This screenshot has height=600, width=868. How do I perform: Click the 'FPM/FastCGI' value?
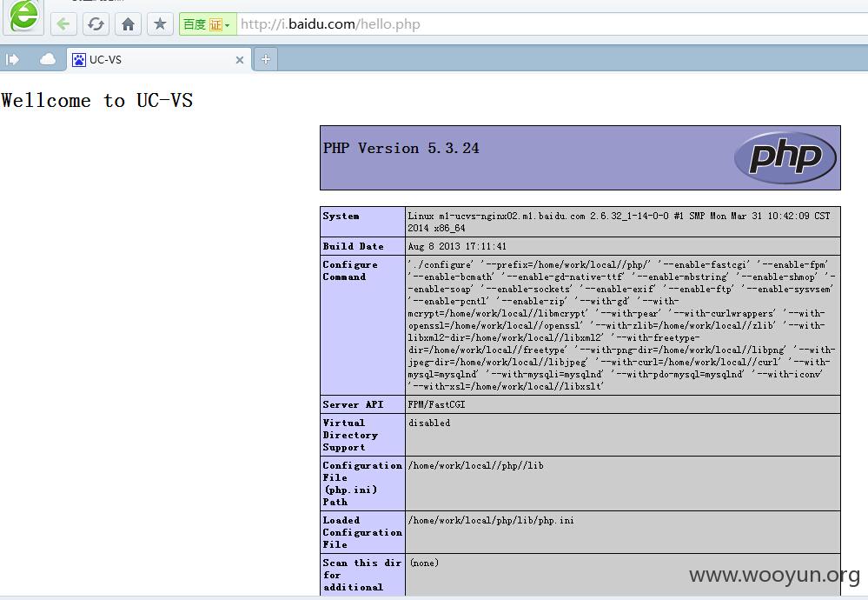pyautogui.click(x=437, y=404)
